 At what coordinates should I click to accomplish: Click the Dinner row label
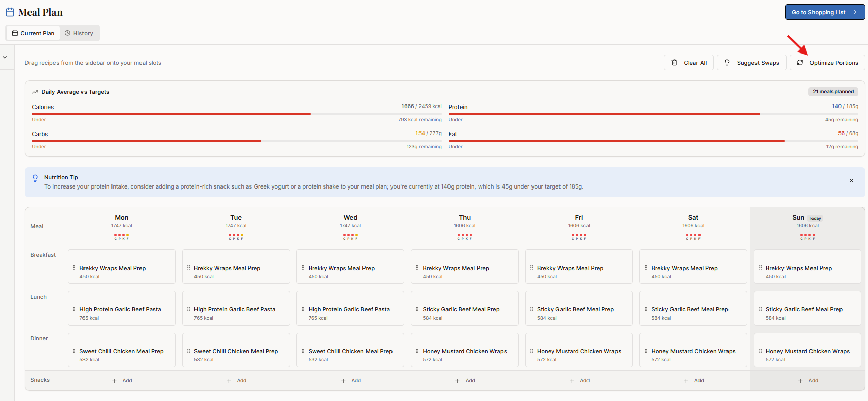click(x=39, y=338)
